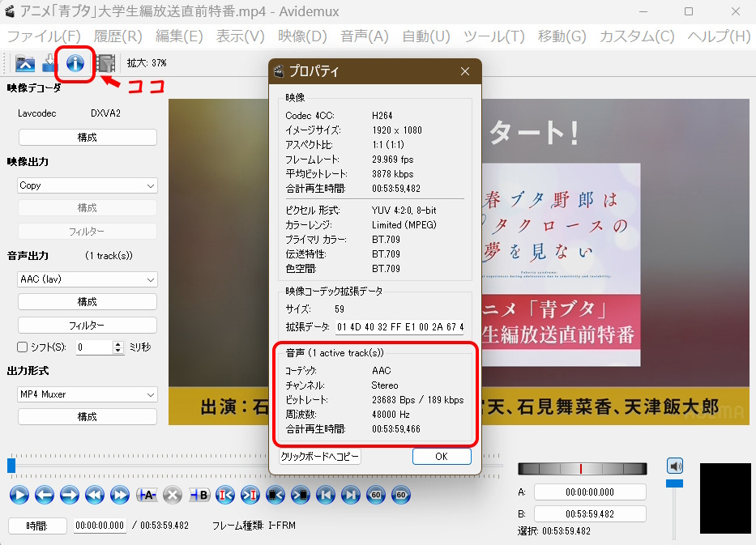Click the Save Video download-arrow icon
The height and width of the screenshot is (545, 756).
(49, 63)
